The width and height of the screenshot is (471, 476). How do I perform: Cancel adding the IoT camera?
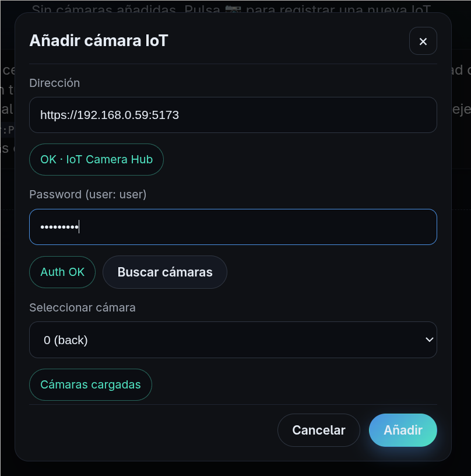(319, 430)
